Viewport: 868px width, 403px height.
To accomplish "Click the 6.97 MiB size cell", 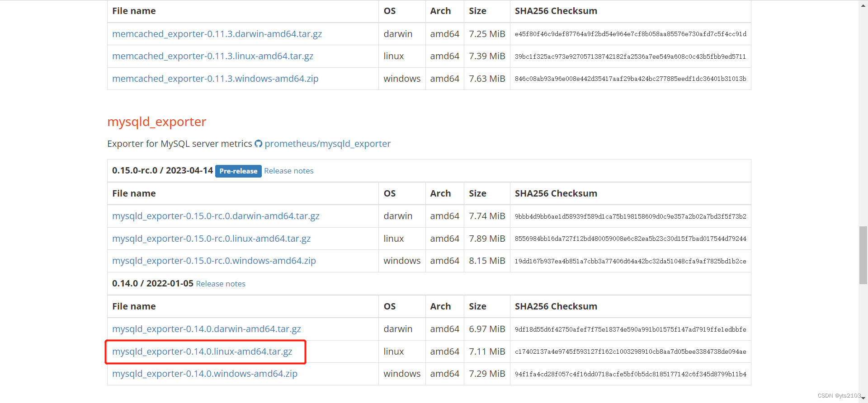I will (487, 329).
